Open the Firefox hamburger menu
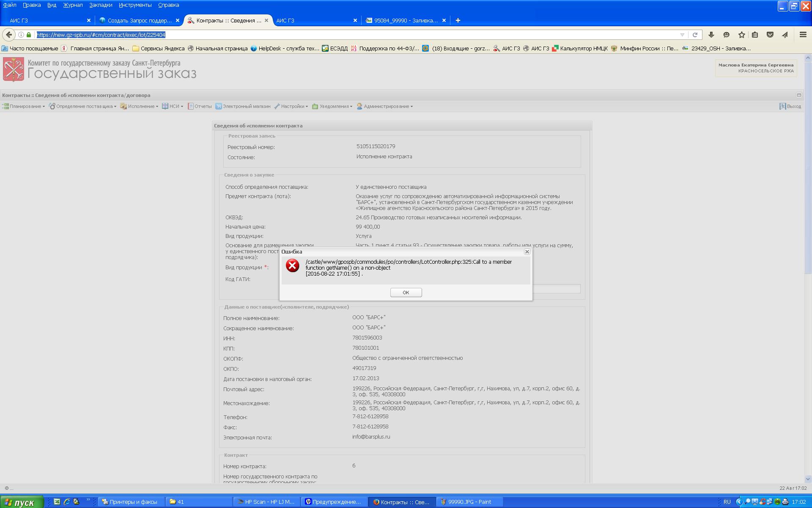The height and width of the screenshot is (508, 812). [x=803, y=35]
